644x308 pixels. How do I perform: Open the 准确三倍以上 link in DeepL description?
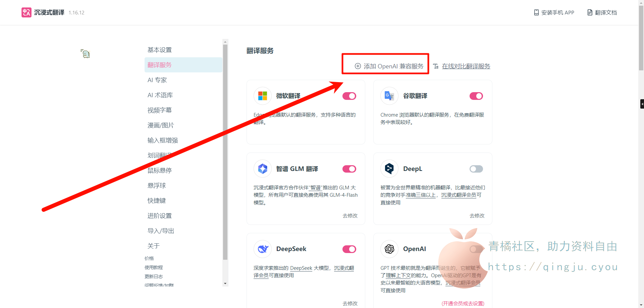pyautogui.click(x=421, y=195)
